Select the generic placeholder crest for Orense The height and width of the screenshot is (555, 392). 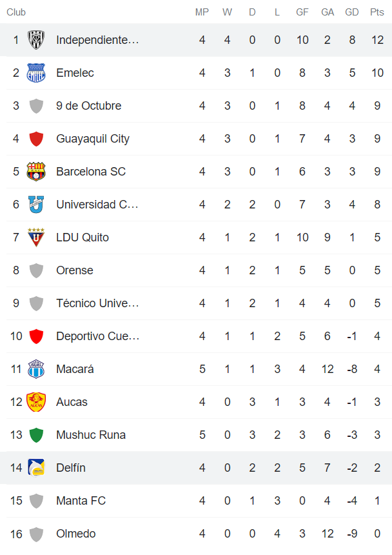(x=37, y=270)
